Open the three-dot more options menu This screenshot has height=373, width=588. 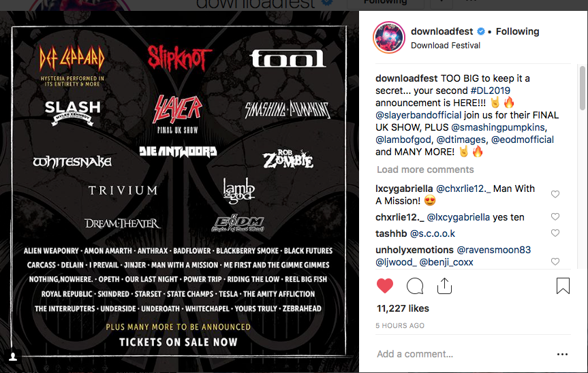point(562,354)
